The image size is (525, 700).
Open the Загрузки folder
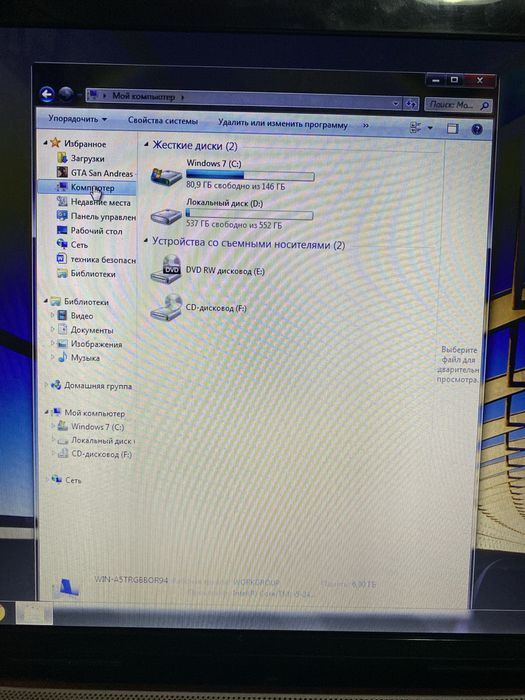pyautogui.click(x=87, y=158)
